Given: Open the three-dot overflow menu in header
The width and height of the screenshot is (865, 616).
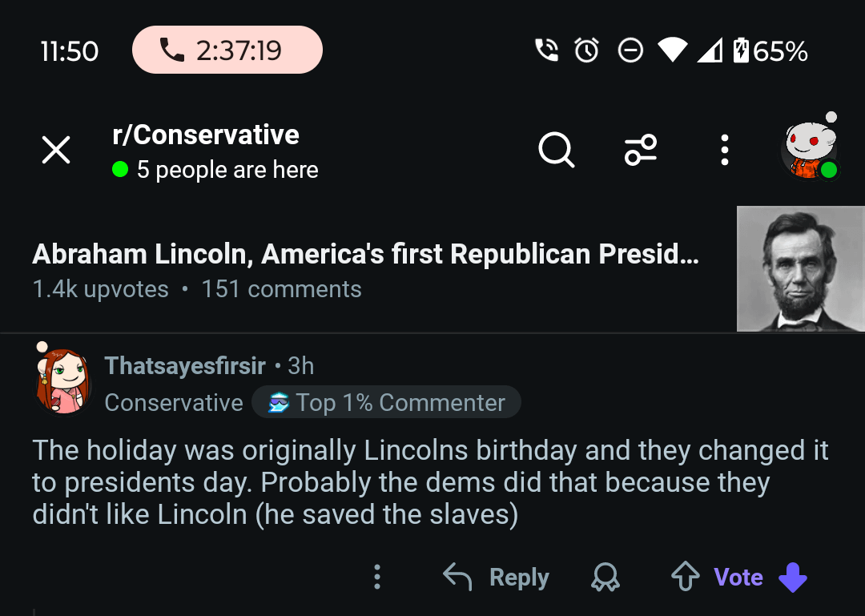Looking at the screenshot, I should [x=724, y=150].
